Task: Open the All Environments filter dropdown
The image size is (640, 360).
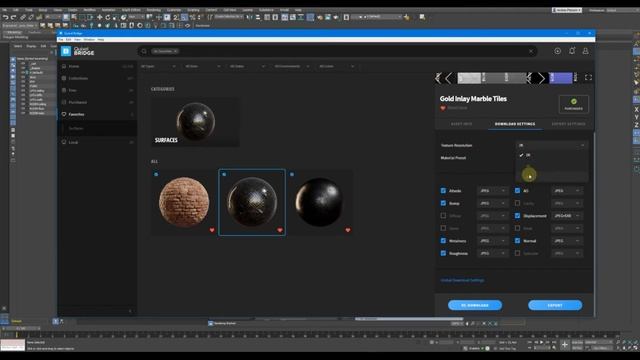Action: tap(291, 66)
